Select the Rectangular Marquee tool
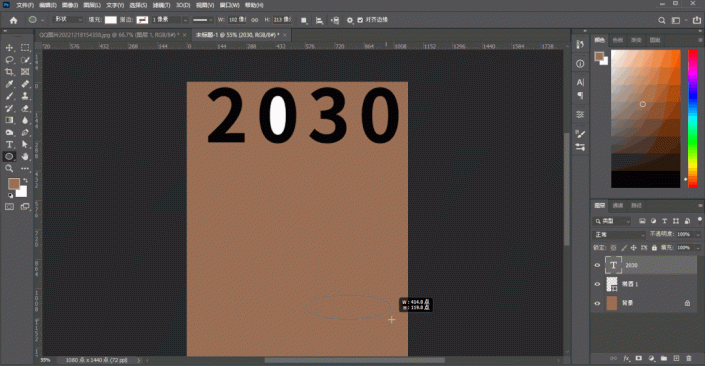The height and width of the screenshot is (366, 705). pyautogui.click(x=25, y=48)
